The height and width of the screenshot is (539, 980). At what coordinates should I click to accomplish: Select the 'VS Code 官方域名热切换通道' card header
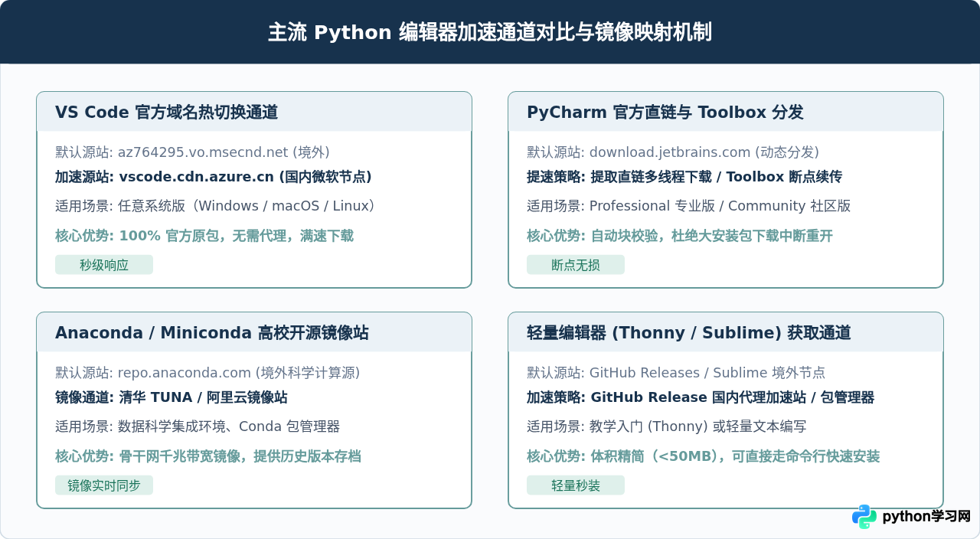[254, 112]
